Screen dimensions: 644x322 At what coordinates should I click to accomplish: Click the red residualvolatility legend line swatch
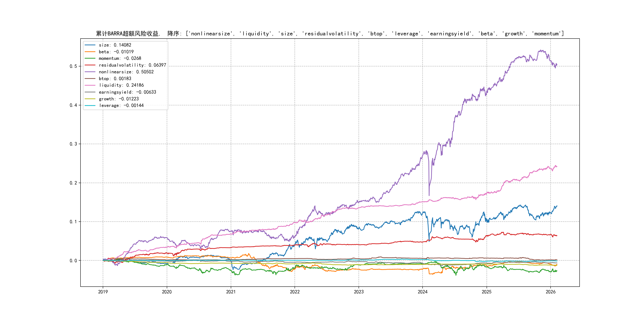point(90,65)
